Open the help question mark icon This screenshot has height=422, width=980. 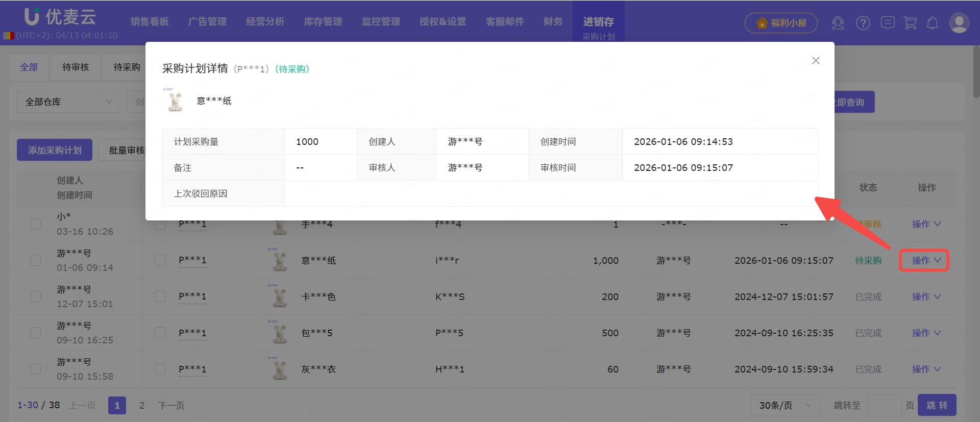coord(863,23)
